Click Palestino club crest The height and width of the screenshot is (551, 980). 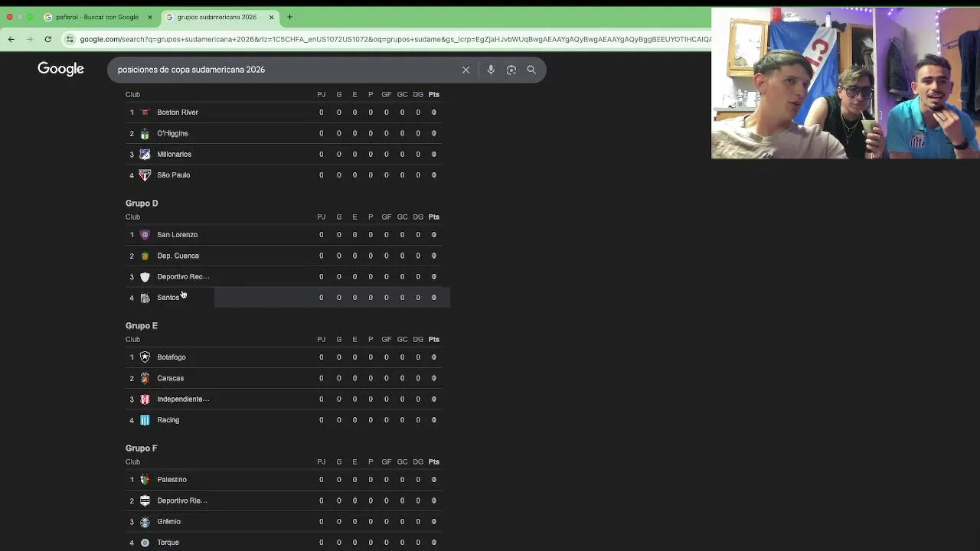[145, 480]
